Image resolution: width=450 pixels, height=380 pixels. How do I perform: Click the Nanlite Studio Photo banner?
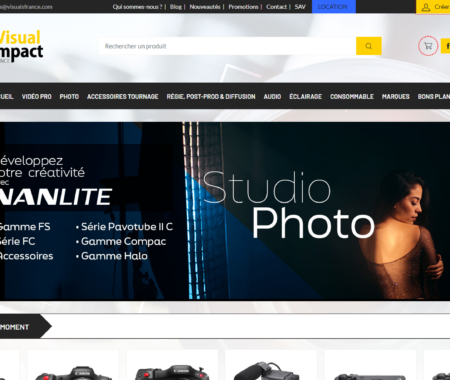pos(225,211)
